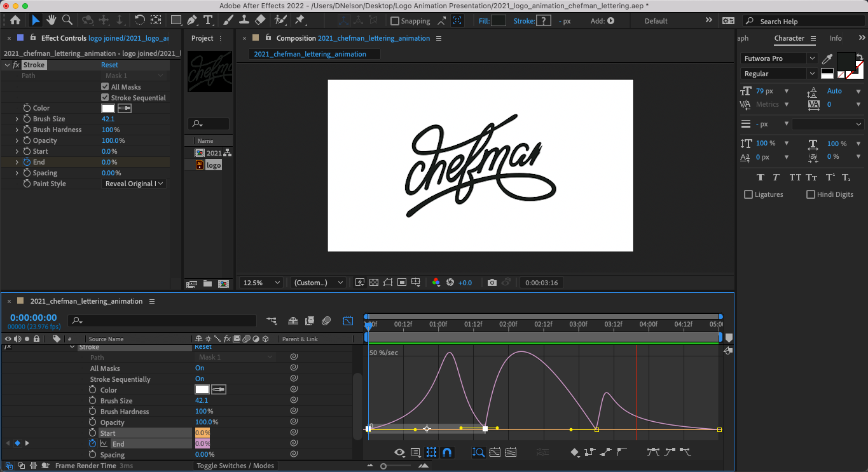Click the All Caps TT button
Image resolution: width=868 pixels, height=472 pixels.
(x=795, y=177)
